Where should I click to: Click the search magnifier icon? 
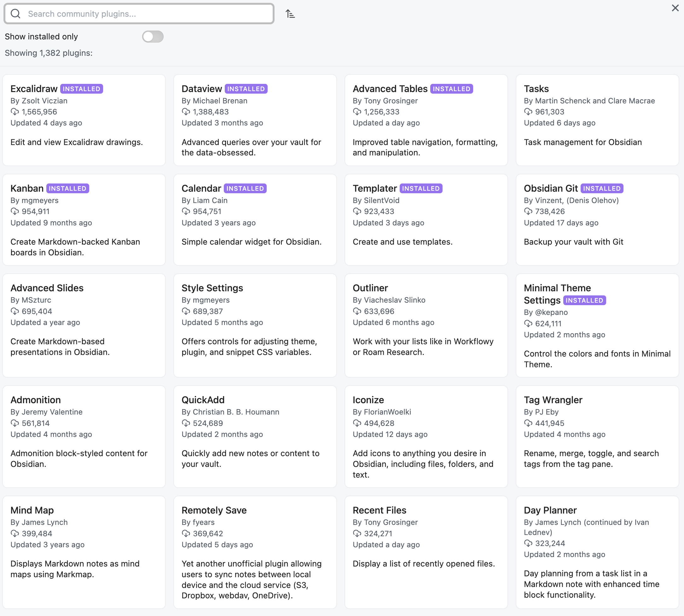15,14
